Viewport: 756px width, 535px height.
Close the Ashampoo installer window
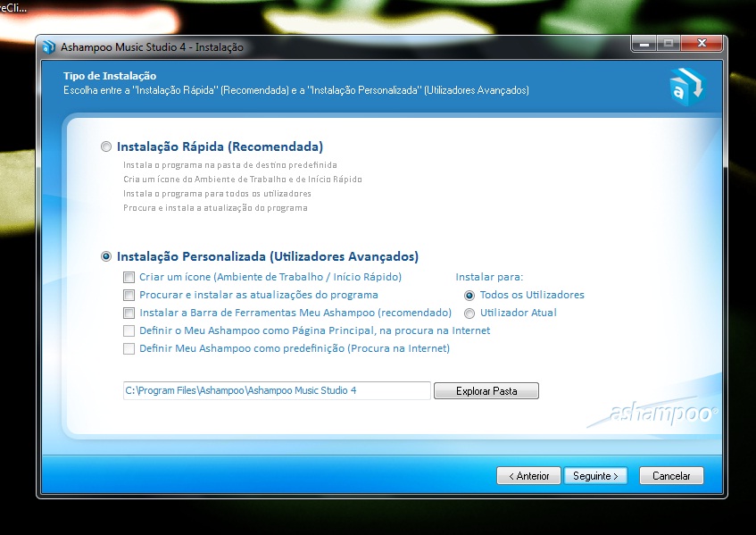[702, 44]
